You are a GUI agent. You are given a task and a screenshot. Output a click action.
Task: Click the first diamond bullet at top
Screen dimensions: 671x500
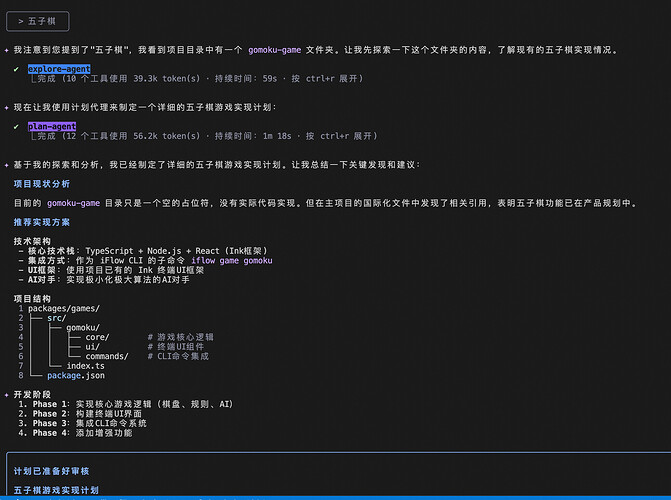(x=6, y=48)
